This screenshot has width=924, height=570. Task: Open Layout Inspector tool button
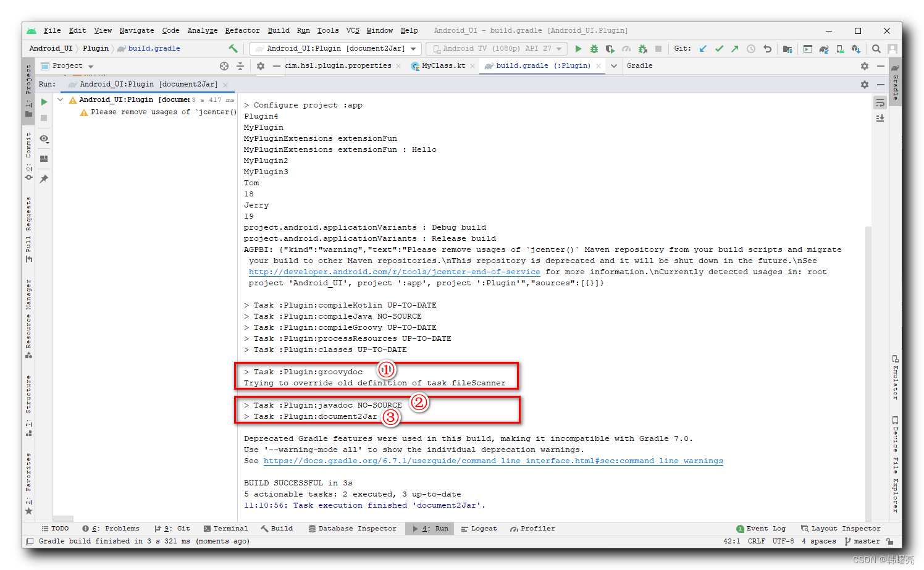point(841,529)
